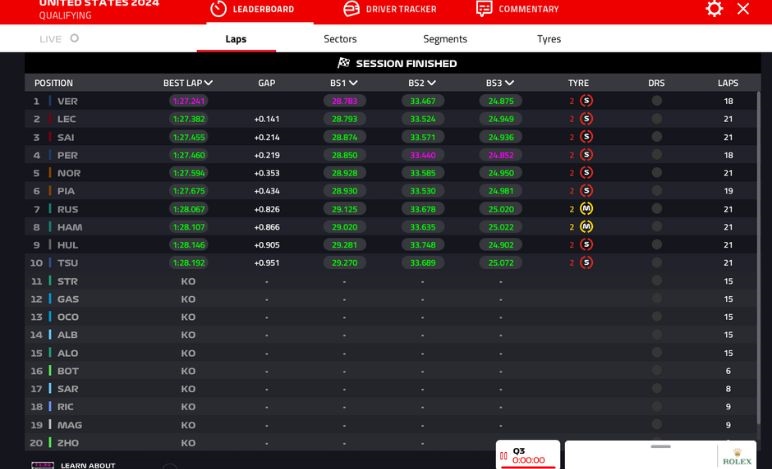
Task: Click the DRS indicator for VER
Action: pos(656,101)
